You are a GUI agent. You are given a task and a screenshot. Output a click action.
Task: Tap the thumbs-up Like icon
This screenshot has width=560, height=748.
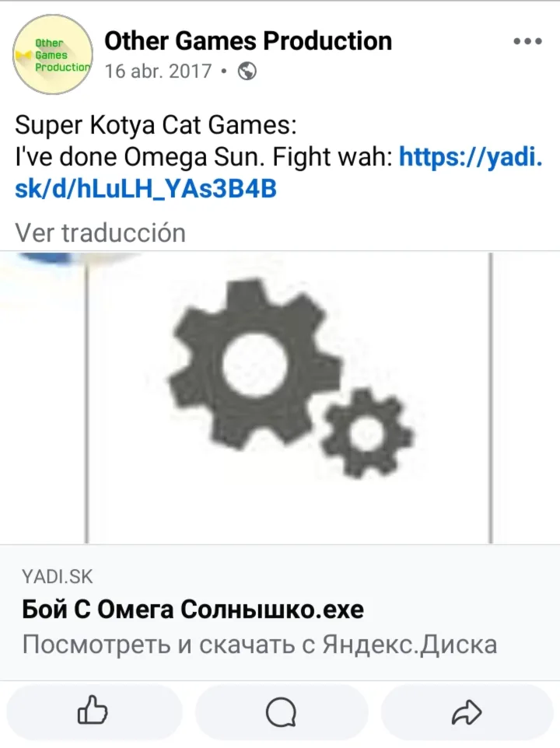(x=93, y=711)
